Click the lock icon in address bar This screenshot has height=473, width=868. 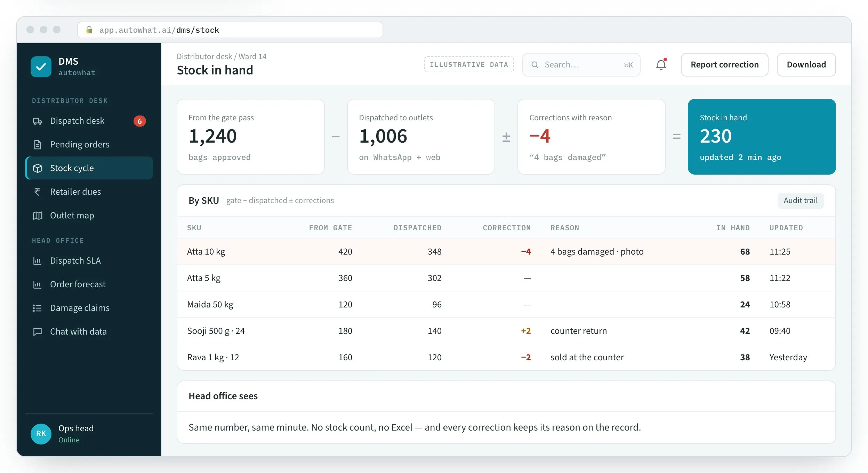tap(89, 30)
